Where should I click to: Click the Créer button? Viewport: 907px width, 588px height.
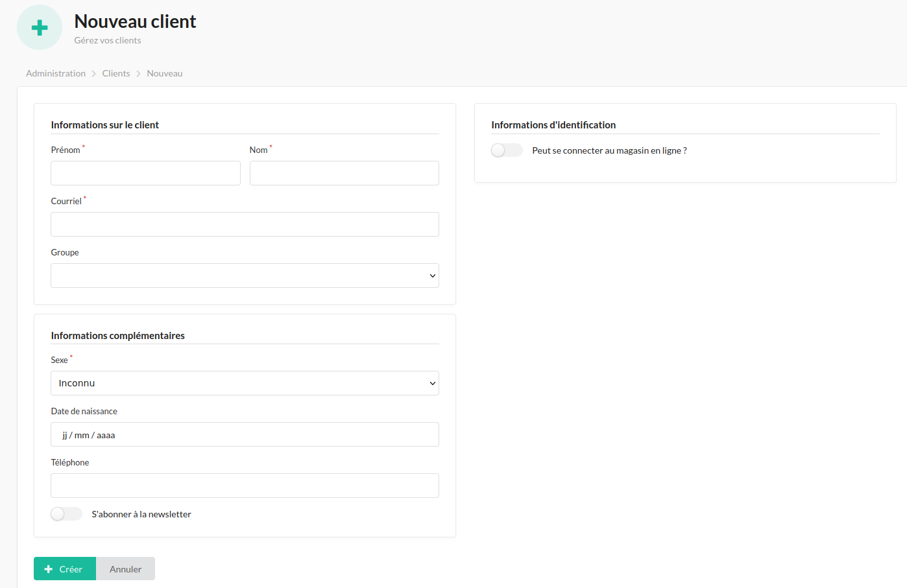(65, 569)
